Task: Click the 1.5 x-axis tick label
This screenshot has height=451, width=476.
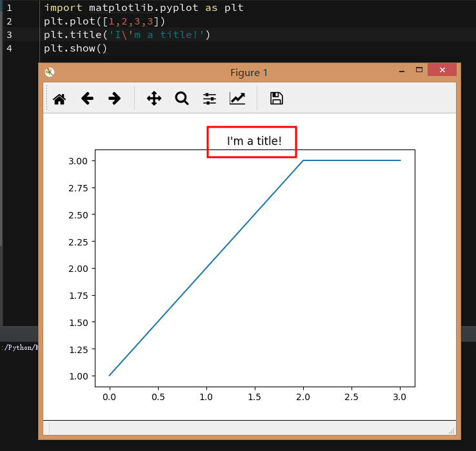Action: [x=254, y=397]
